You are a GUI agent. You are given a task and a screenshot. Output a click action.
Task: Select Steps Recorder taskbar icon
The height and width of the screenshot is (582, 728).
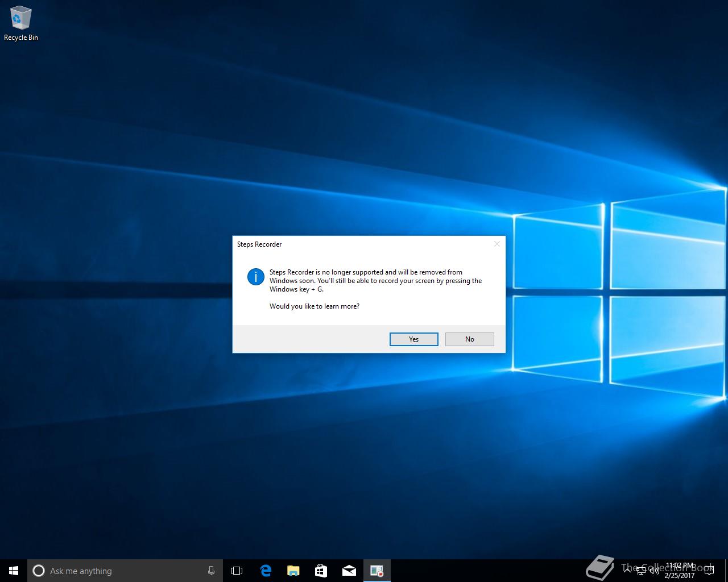click(377, 571)
